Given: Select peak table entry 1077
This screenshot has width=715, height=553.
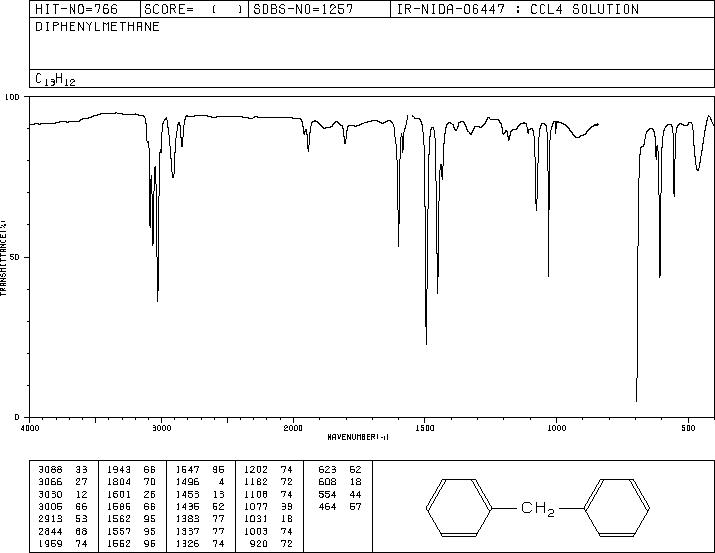Looking at the screenshot, I should (268, 506).
